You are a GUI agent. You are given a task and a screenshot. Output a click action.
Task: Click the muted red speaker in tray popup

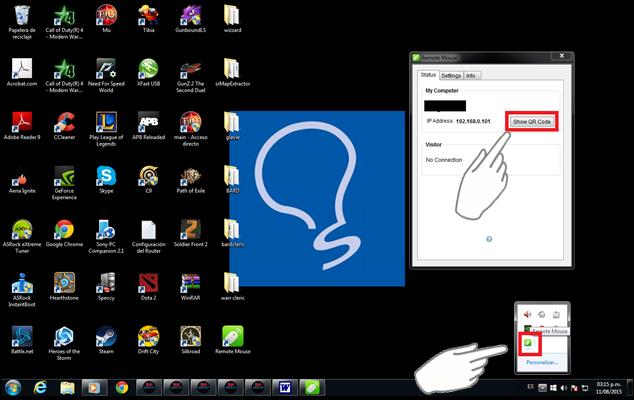pyautogui.click(x=527, y=314)
